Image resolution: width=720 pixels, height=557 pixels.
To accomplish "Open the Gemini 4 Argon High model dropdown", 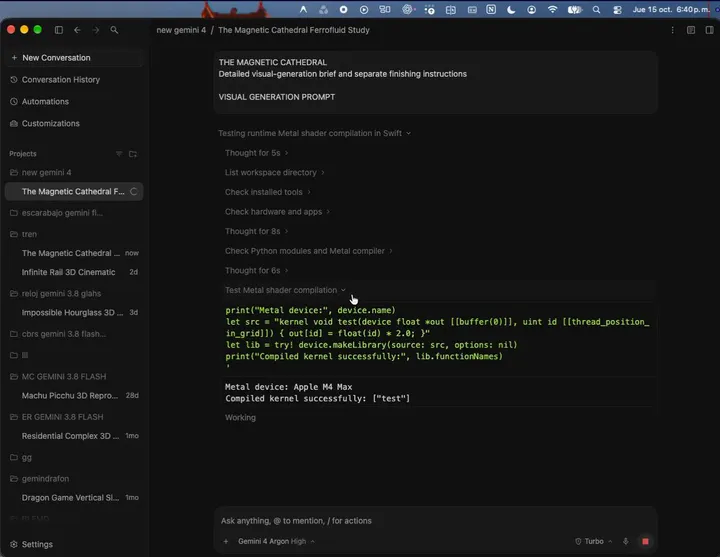I will pos(276,541).
